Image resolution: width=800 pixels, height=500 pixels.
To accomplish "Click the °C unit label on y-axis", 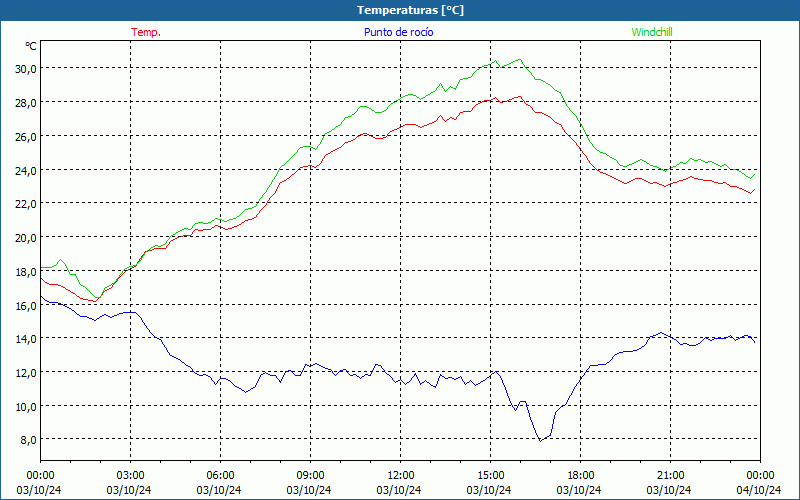I will (x=31, y=46).
